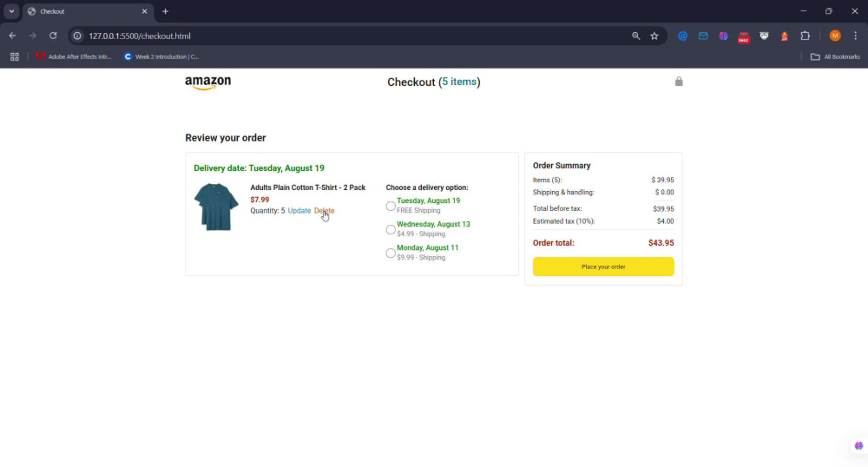Open the red calendar extension icon

(744, 36)
